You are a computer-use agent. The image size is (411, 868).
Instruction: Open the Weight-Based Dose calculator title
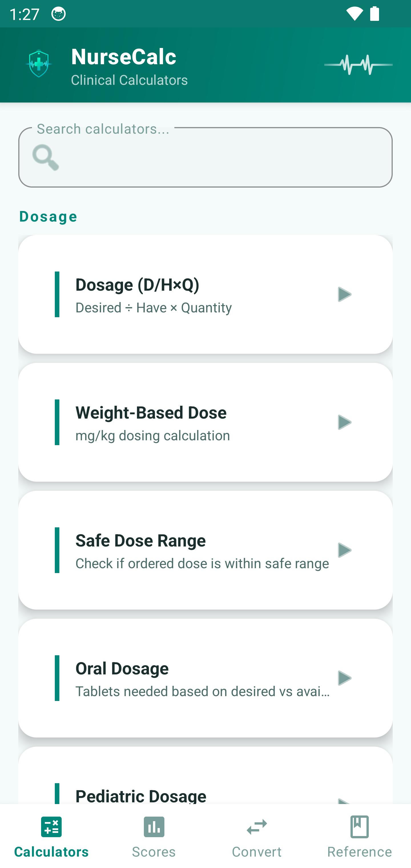click(151, 412)
